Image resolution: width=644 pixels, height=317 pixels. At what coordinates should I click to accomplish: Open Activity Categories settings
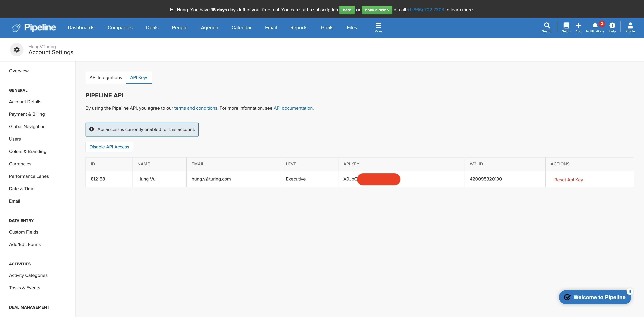tap(28, 276)
